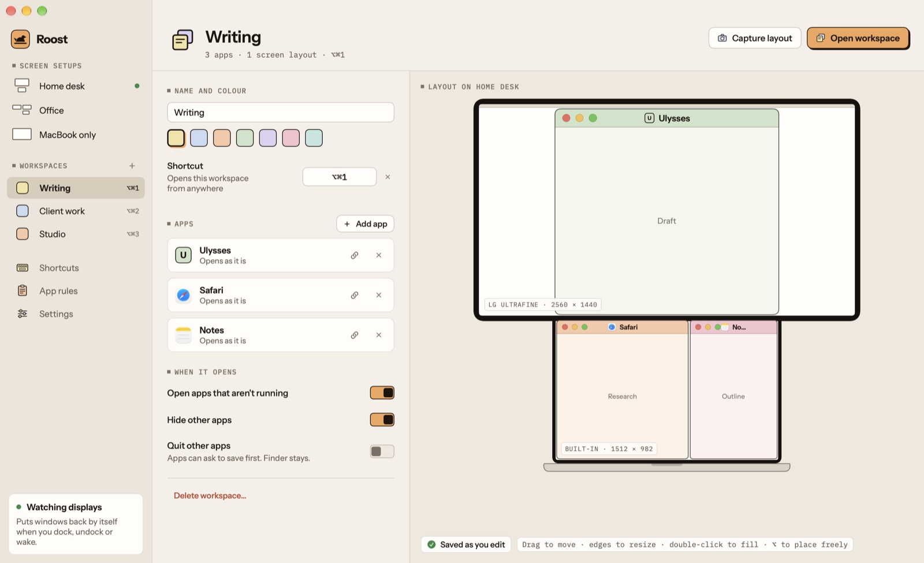Screen dimensions: 924x563
Task: Open the App rules section
Action: click(76, 291)
